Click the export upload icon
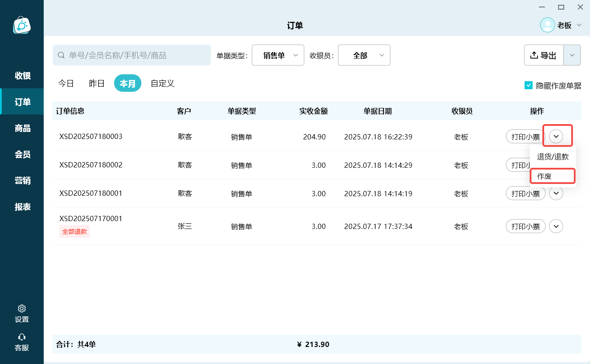This screenshot has width=590, height=364. click(x=534, y=55)
